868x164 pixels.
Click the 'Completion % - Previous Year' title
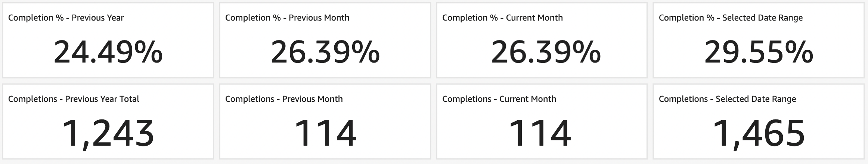coord(66,18)
